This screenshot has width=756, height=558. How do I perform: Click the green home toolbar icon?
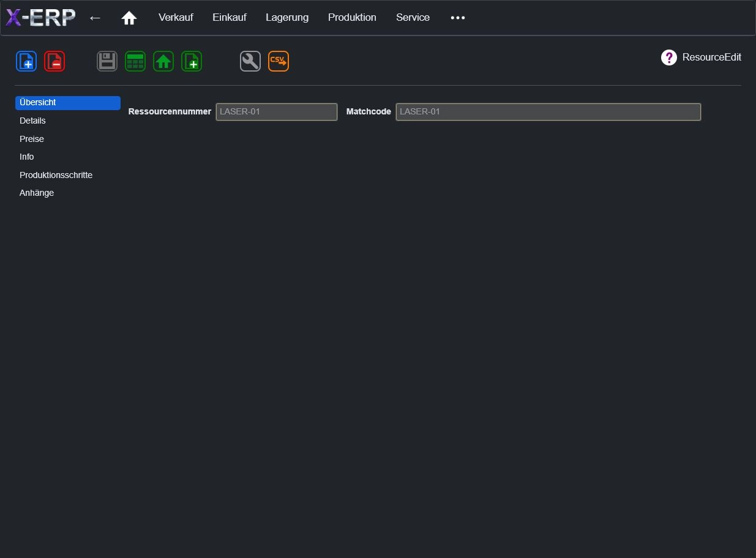(x=163, y=61)
